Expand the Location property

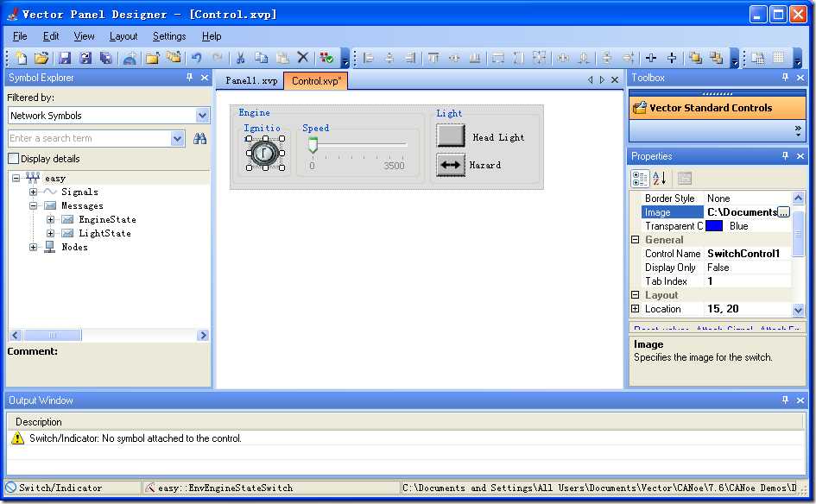(635, 309)
